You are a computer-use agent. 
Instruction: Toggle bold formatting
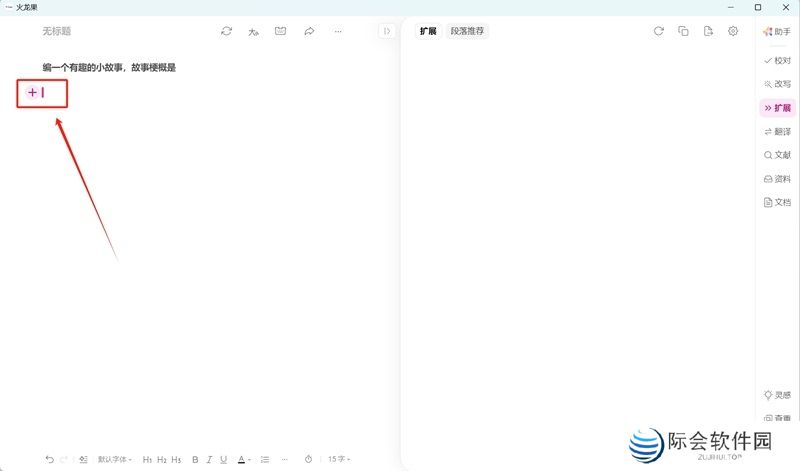(x=195, y=459)
